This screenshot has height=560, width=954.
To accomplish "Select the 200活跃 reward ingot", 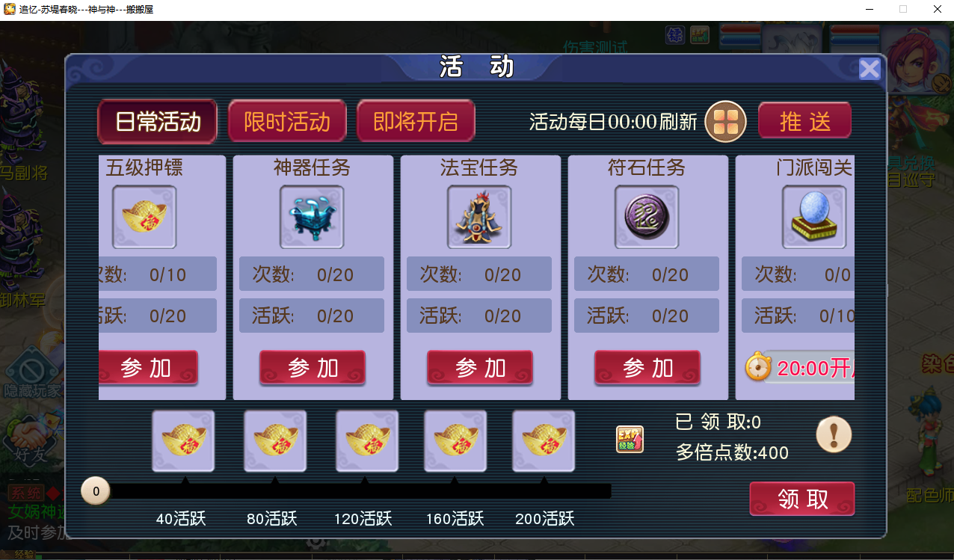I will point(544,441).
